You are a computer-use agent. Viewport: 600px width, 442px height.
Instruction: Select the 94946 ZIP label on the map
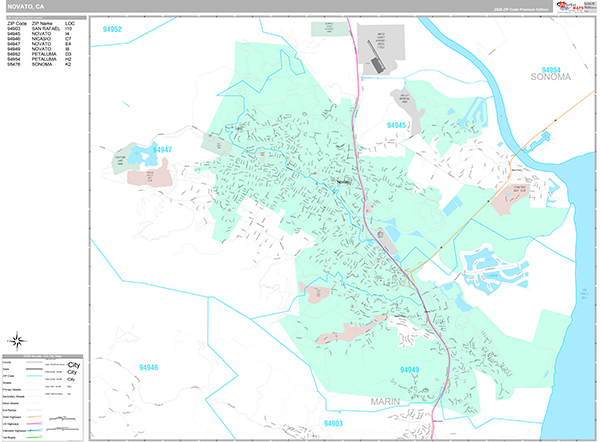click(x=148, y=367)
